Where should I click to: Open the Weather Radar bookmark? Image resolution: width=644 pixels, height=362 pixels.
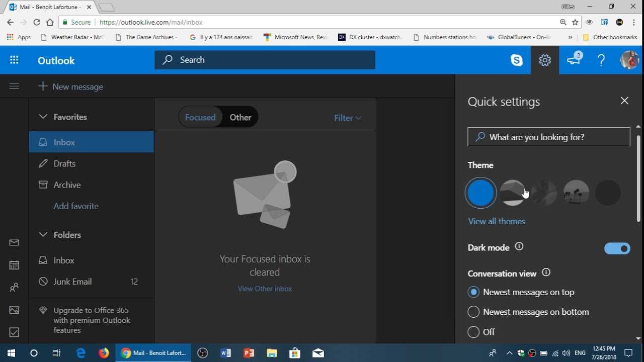pyautogui.click(x=72, y=37)
